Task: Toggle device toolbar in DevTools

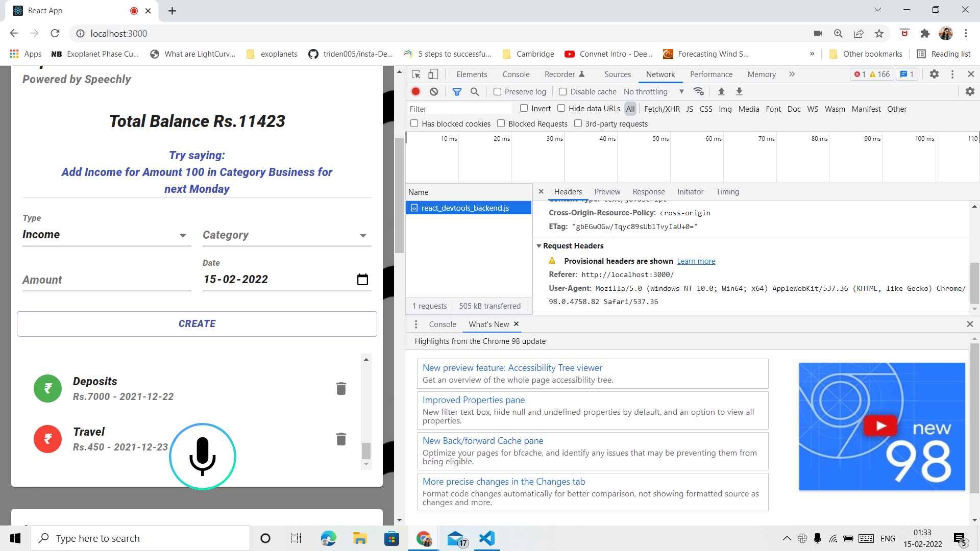Action: (433, 74)
